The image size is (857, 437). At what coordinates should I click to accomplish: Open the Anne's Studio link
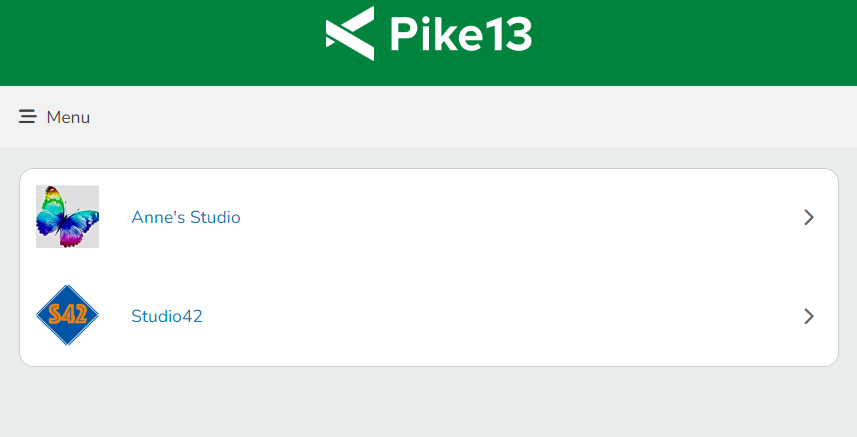[x=186, y=217]
